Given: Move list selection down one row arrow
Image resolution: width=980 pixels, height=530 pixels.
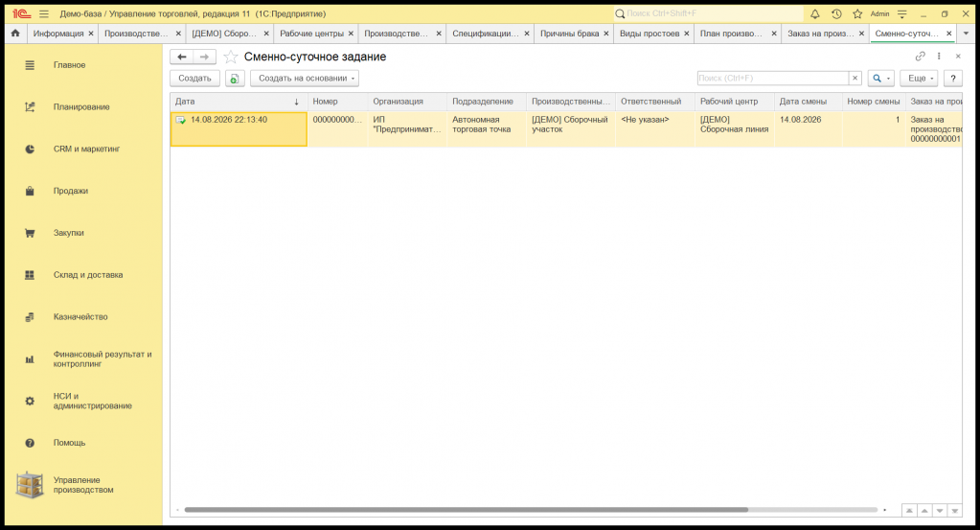Looking at the screenshot, I should coord(940,511).
